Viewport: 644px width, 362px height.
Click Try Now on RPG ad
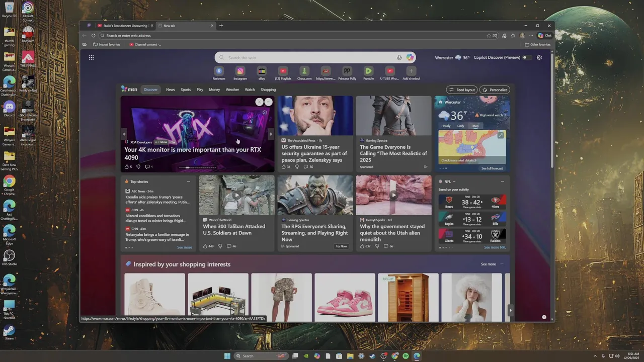coord(341,246)
